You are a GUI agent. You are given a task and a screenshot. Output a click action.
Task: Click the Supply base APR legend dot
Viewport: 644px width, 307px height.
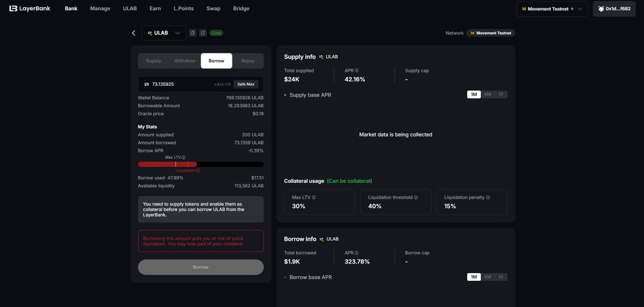tap(286, 95)
